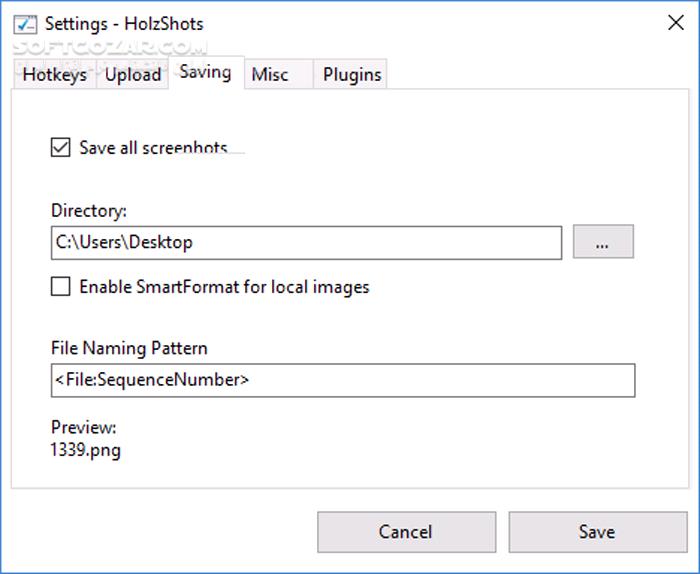Click the 'Settings - HolzShots' title bar text

click(123, 23)
